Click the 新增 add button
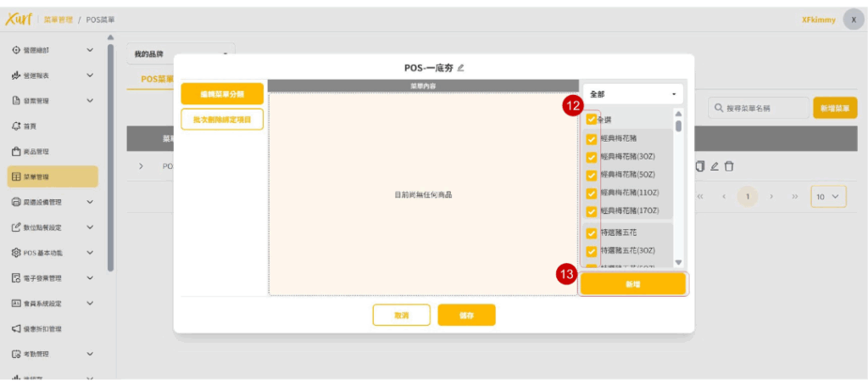The image size is (868, 386). pos(632,284)
